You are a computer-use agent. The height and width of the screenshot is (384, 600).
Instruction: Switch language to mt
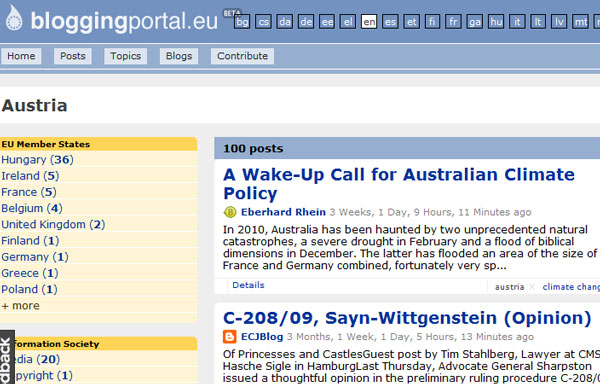[x=580, y=22]
